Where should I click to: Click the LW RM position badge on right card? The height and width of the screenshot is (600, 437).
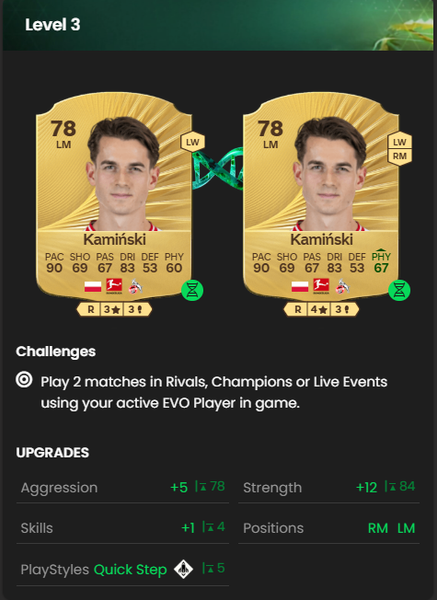point(399,149)
